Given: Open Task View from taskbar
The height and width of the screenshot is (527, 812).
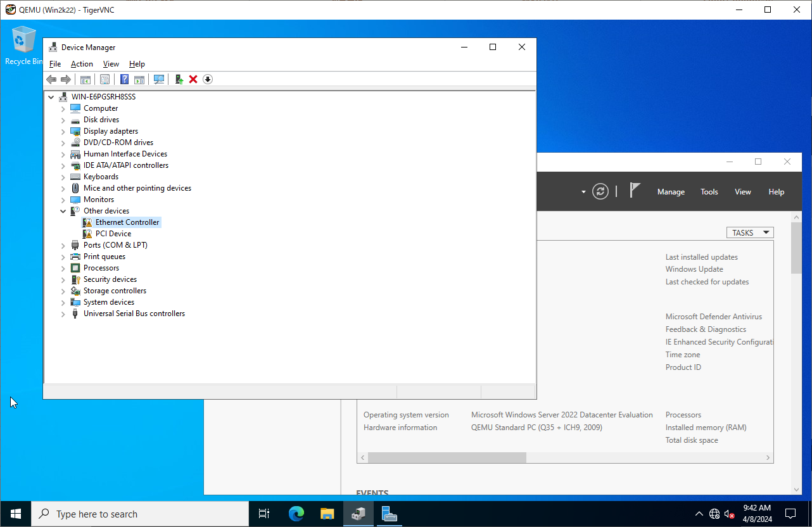Looking at the screenshot, I should click(x=265, y=514).
